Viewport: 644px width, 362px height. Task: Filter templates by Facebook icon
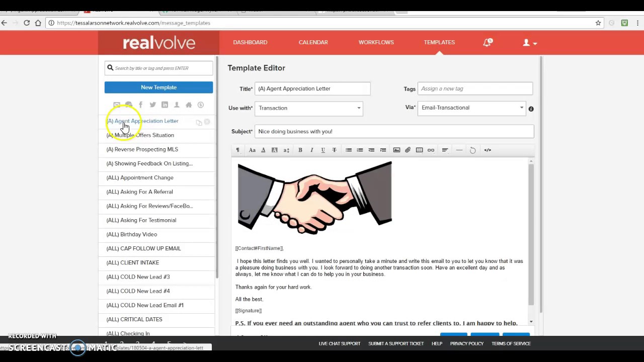140,105
